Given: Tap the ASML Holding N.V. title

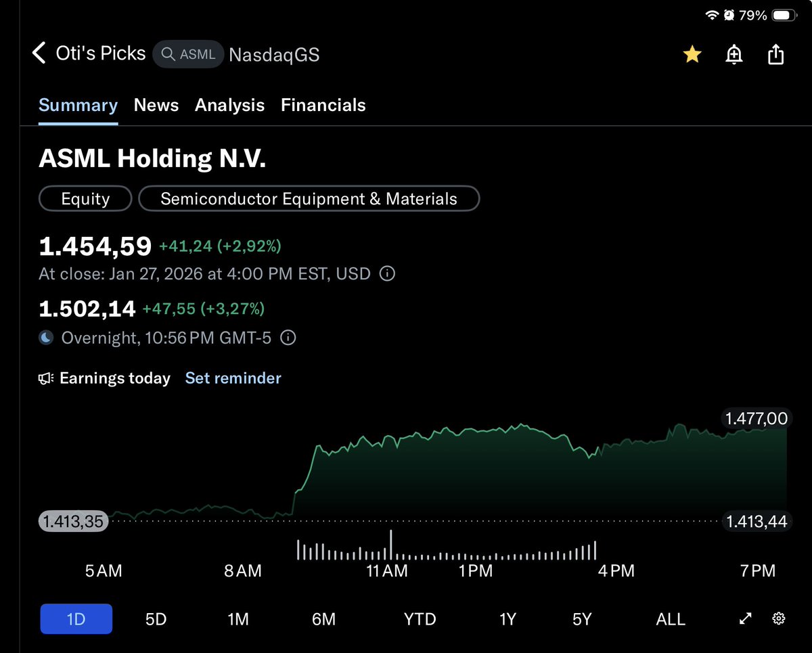Looking at the screenshot, I should (152, 158).
